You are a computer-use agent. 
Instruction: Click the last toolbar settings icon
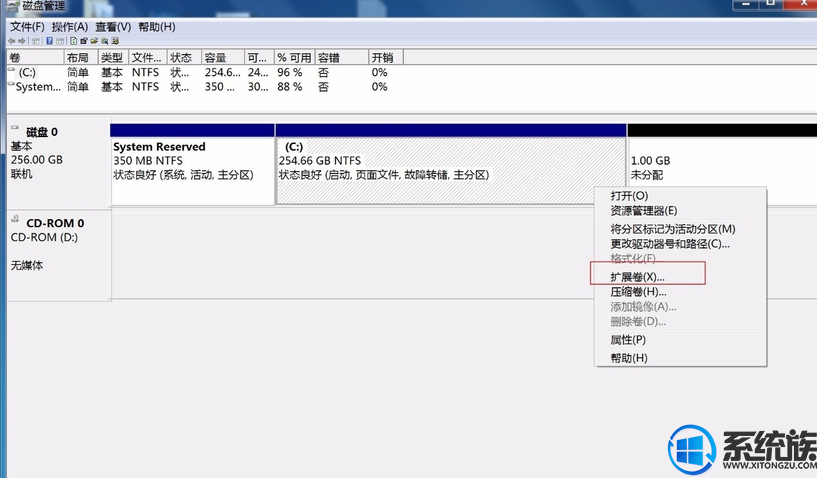tap(115, 41)
